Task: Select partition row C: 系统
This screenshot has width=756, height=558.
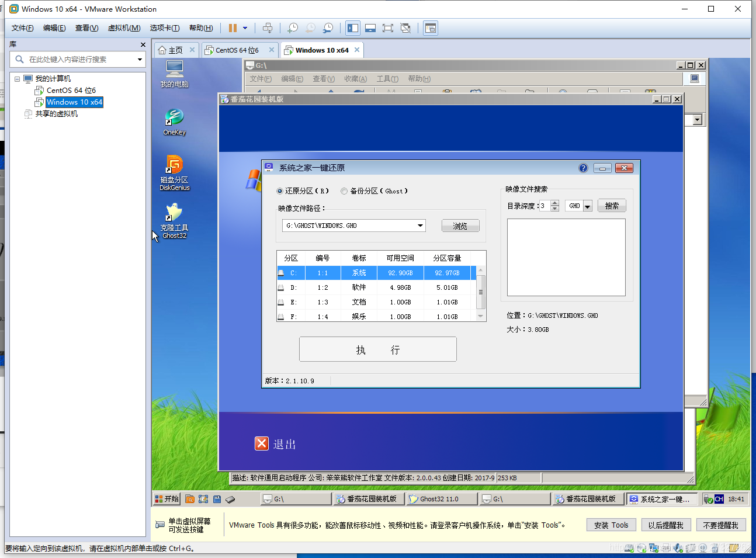Action: 377,273
